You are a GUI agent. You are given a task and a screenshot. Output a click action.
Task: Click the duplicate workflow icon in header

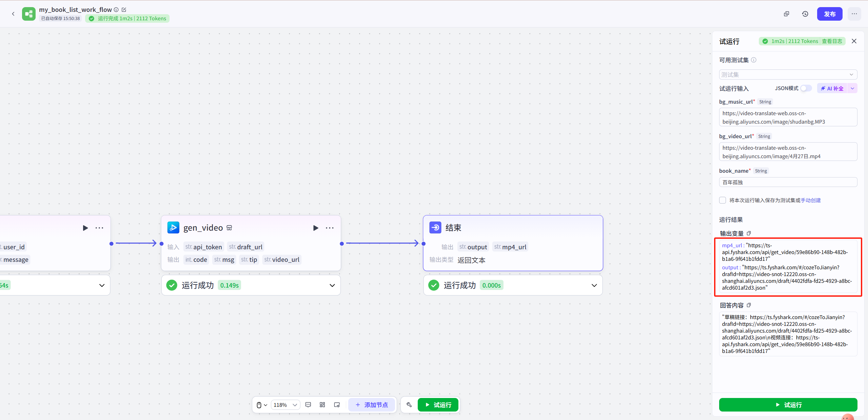[x=786, y=14]
